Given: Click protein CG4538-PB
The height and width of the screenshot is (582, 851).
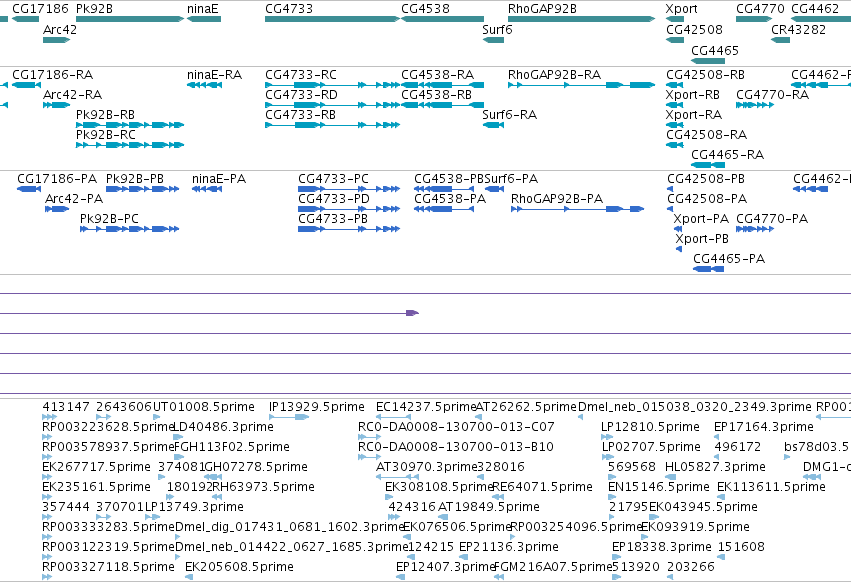Looking at the screenshot, I should pos(449,179).
